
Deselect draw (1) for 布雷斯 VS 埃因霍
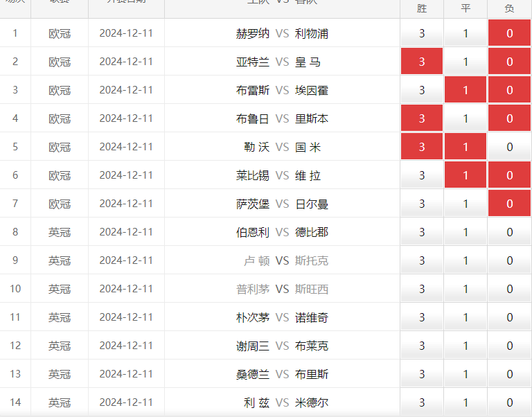pos(465,90)
